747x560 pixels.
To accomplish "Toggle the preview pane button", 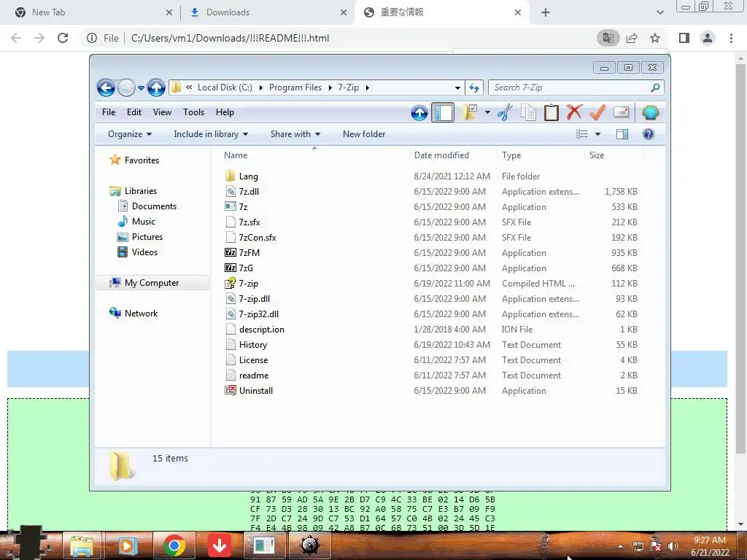I will point(622,134).
